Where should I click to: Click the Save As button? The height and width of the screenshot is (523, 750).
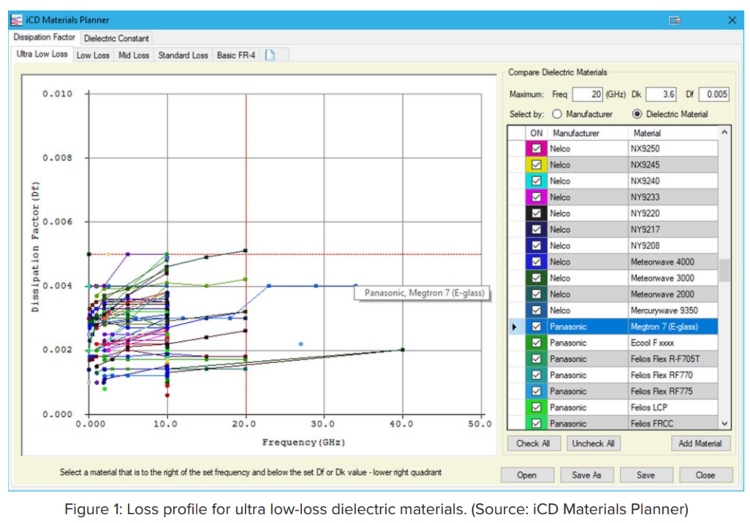point(586,475)
